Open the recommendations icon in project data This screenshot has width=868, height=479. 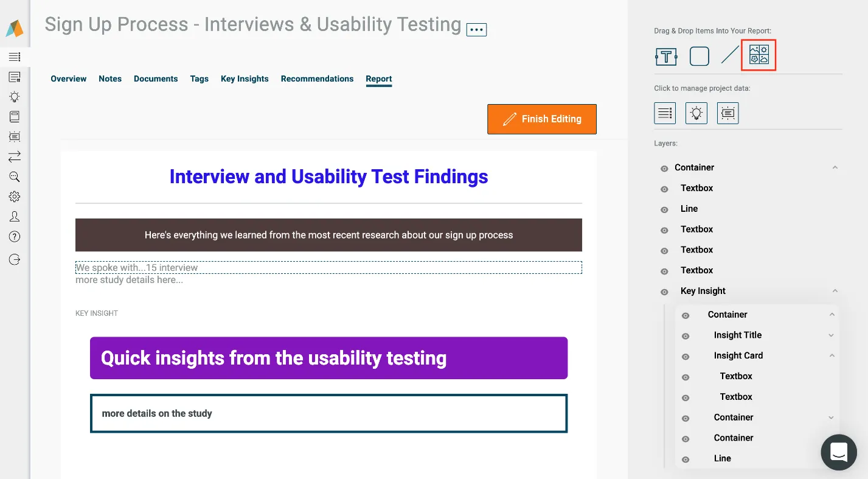[x=728, y=113]
